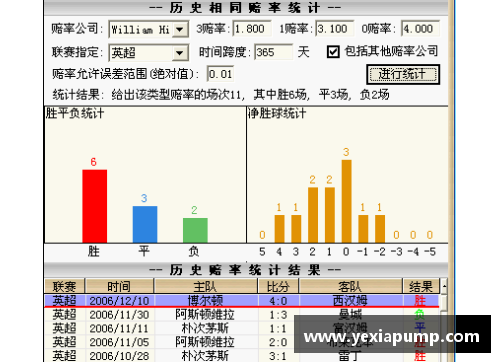Select the 2006/11/30 阿斯顿维拉 row
This screenshot has height=362, width=500.
pyautogui.click(x=242, y=314)
